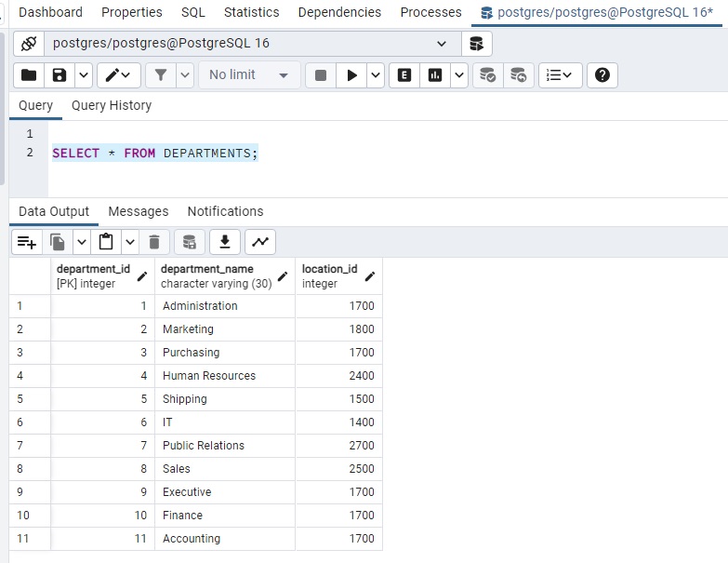Switch to the Query History tab

click(112, 105)
